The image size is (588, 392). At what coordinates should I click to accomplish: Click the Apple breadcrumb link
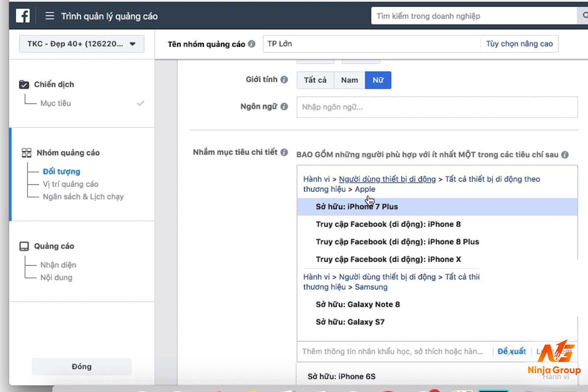(365, 189)
